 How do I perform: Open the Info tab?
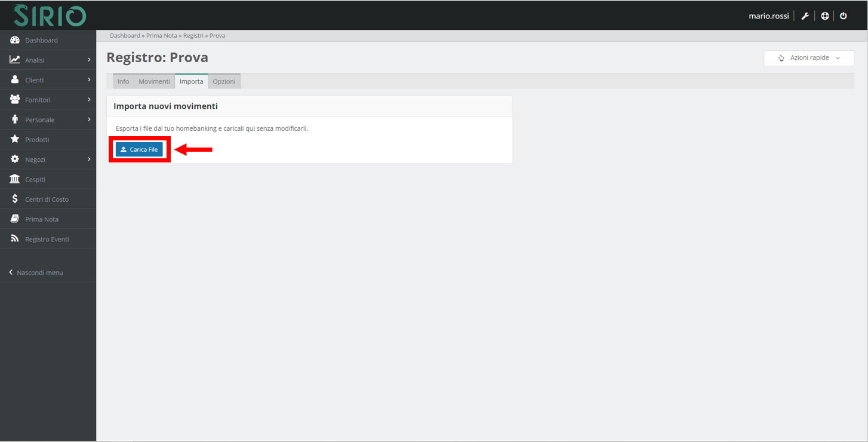(123, 81)
